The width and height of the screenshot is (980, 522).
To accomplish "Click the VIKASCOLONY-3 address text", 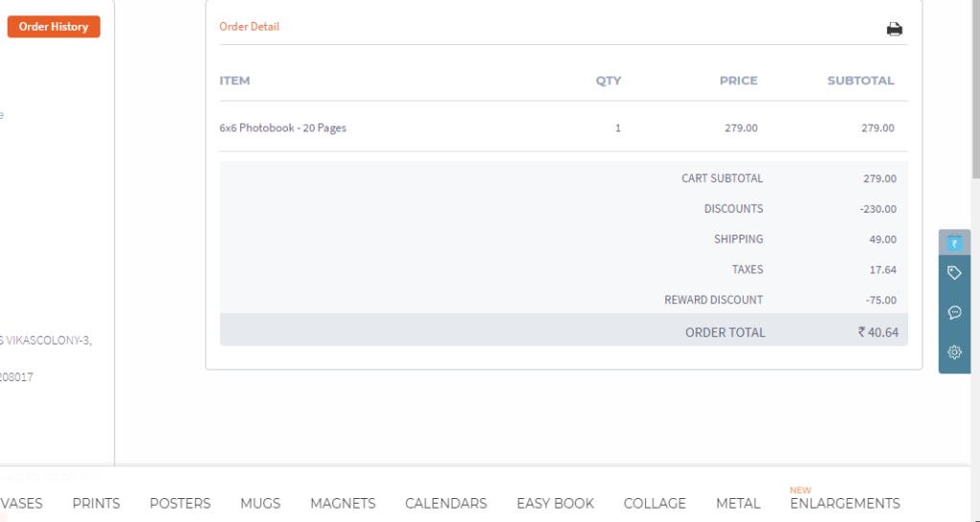I will pyautogui.click(x=48, y=341).
